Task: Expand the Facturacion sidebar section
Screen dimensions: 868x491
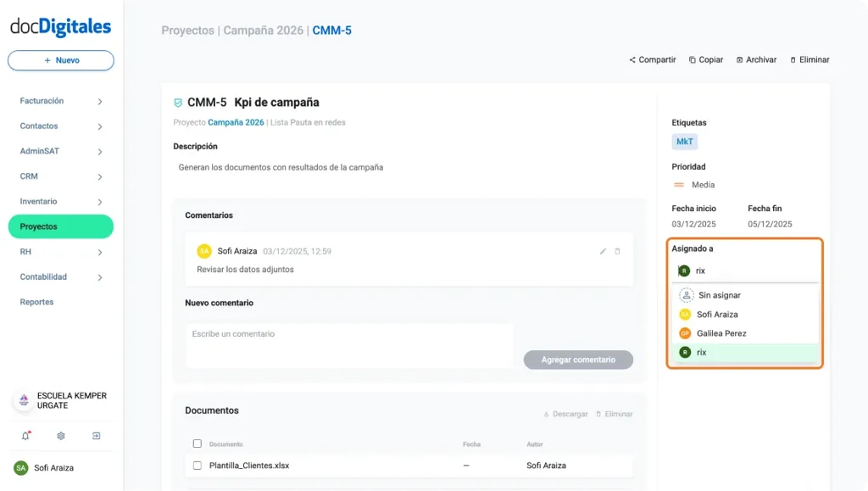Action: [x=60, y=101]
